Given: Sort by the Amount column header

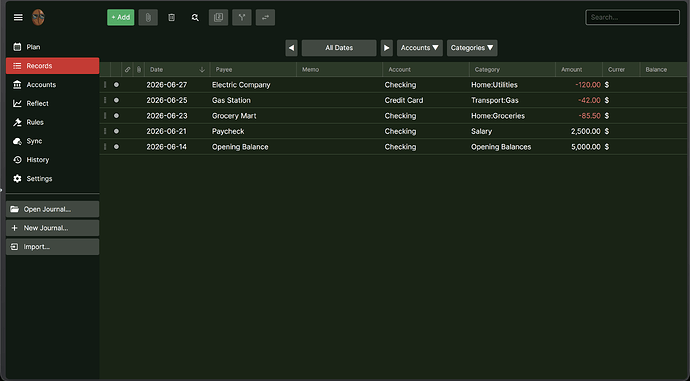Looking at the screenshot, I should point(579,70).
